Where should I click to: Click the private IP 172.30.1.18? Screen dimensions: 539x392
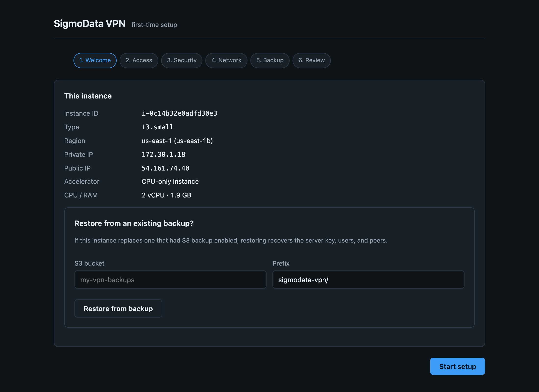pyautogui.click(x=163, y=155)
